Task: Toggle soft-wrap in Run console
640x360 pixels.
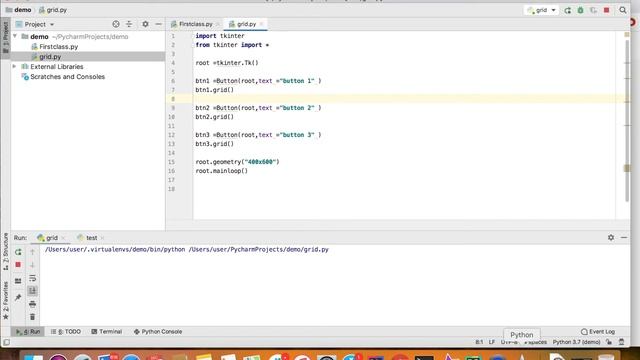Action: (x=33, y=278)
